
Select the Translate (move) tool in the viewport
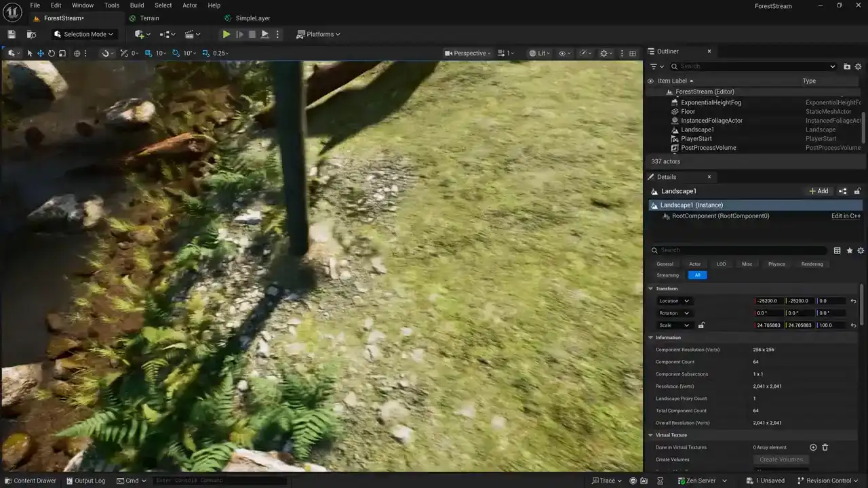(x=41, y=53)
